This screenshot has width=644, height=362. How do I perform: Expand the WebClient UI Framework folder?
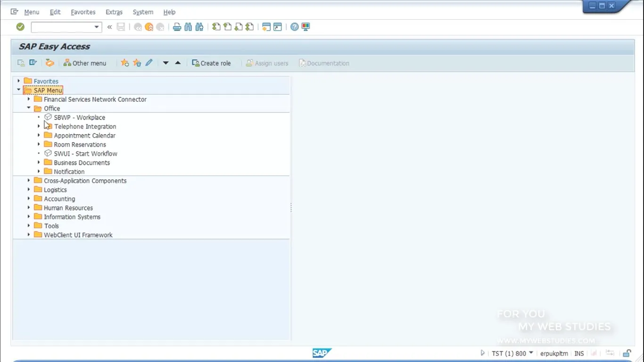point(29,235)
